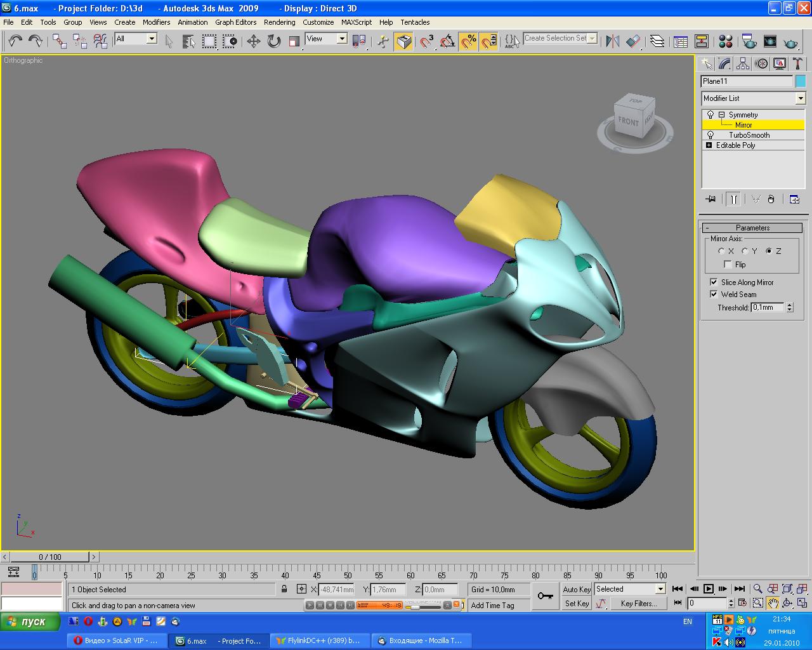Enable the Flip checkbox

[x=728, y=265]
